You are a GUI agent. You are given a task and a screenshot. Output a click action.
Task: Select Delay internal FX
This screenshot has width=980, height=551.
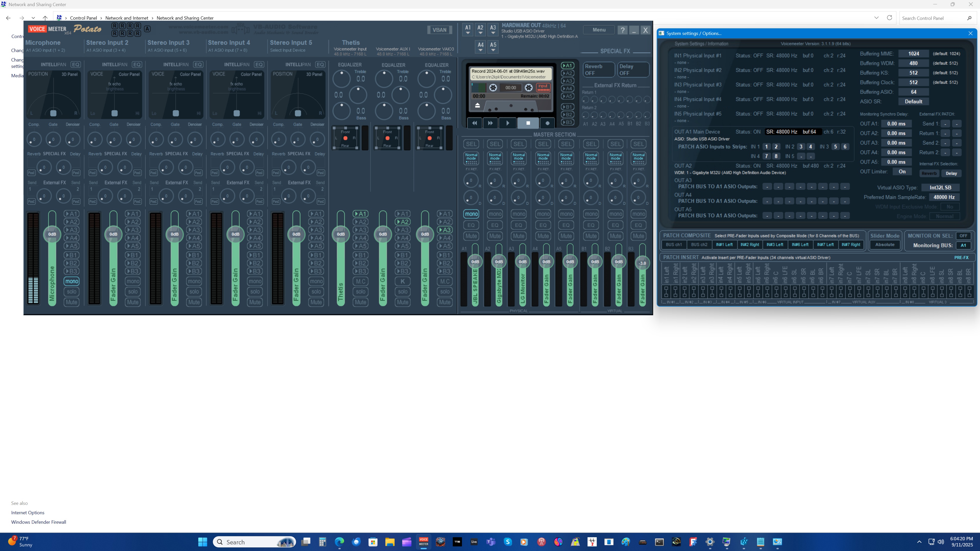tap(951, 173)
